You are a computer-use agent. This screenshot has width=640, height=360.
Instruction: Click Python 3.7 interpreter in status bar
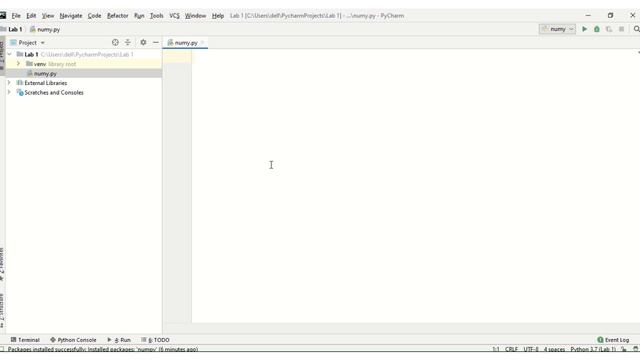[x=593, y=349]
